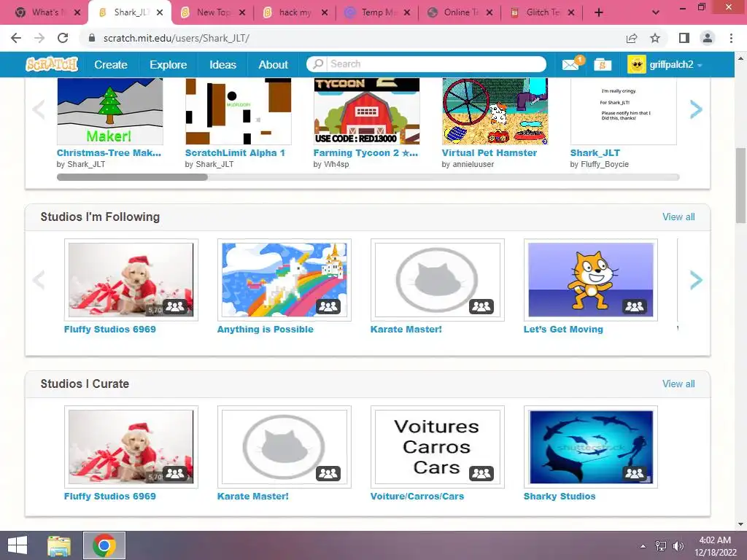Open a new browser tab

click(x=599, y=13)
